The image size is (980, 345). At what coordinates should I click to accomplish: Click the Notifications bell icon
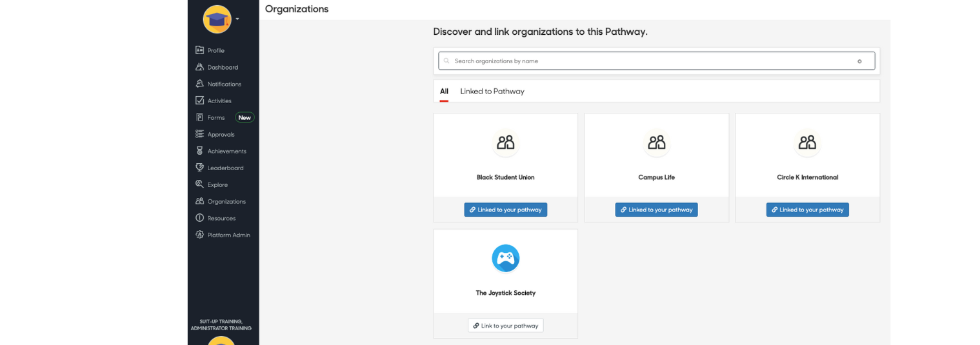200,84
